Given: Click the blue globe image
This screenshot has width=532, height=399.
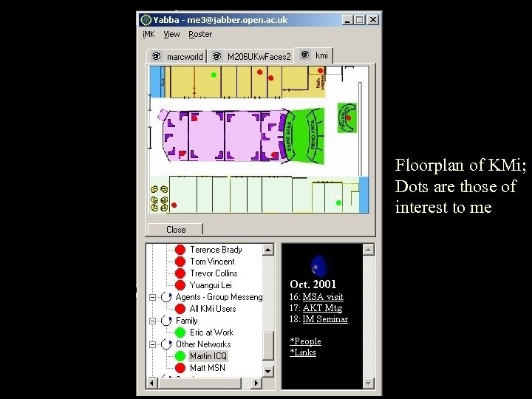Looking at the screenshot, I should (x=320, y=266).
